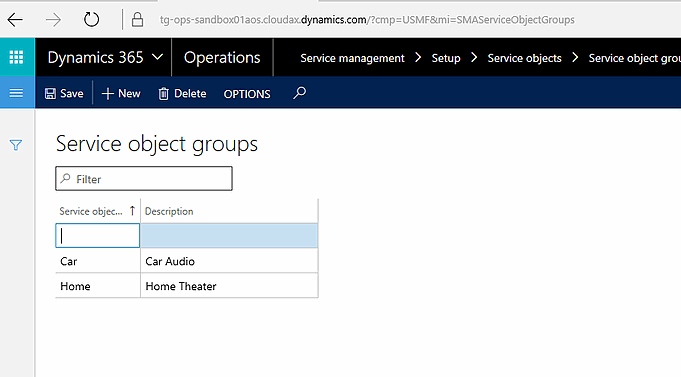Open the filter pane funnel icon
The width and height of the screenshot is (681, 377).
click(16, 145)
